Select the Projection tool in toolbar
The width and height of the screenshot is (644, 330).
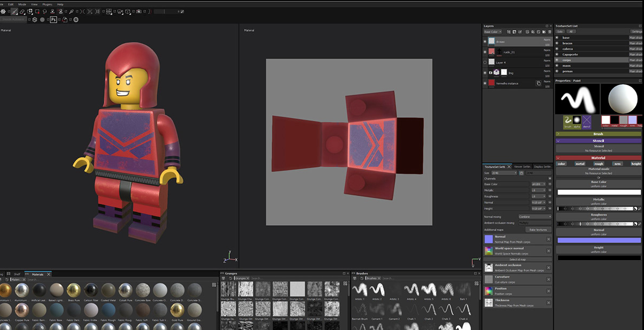point(30,11)
